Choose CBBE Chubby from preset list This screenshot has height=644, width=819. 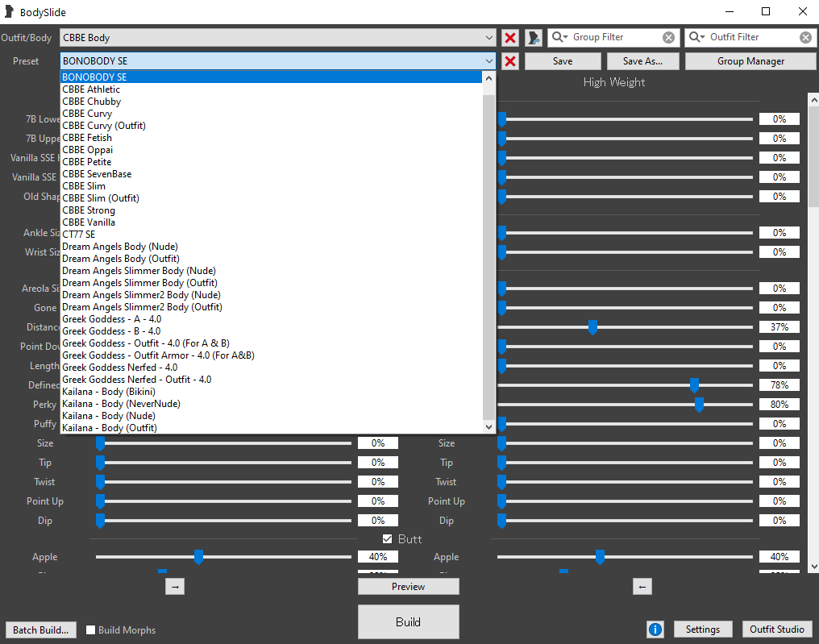(271, 102)
